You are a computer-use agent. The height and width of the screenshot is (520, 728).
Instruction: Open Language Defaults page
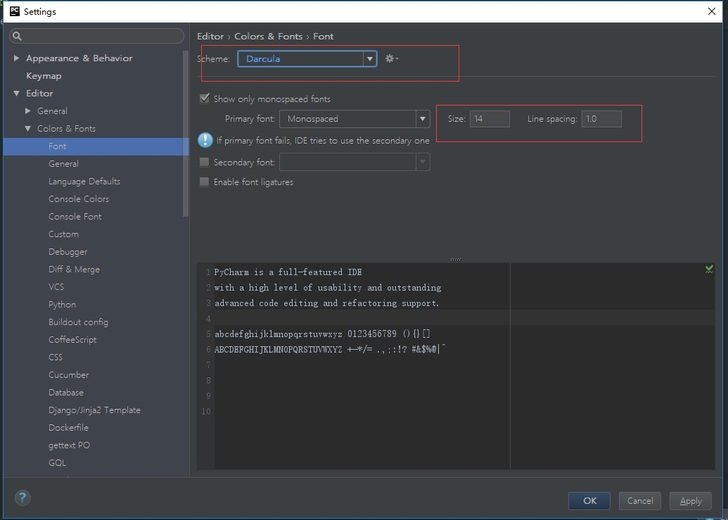click(84, 182)
